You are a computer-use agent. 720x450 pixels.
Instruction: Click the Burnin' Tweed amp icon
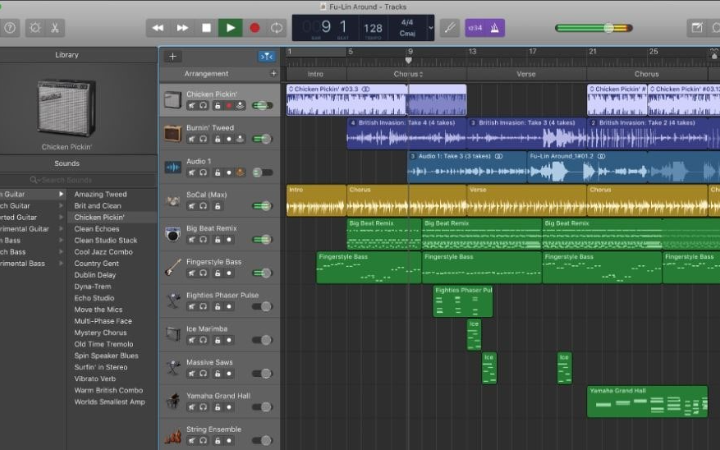click(173, 134)
